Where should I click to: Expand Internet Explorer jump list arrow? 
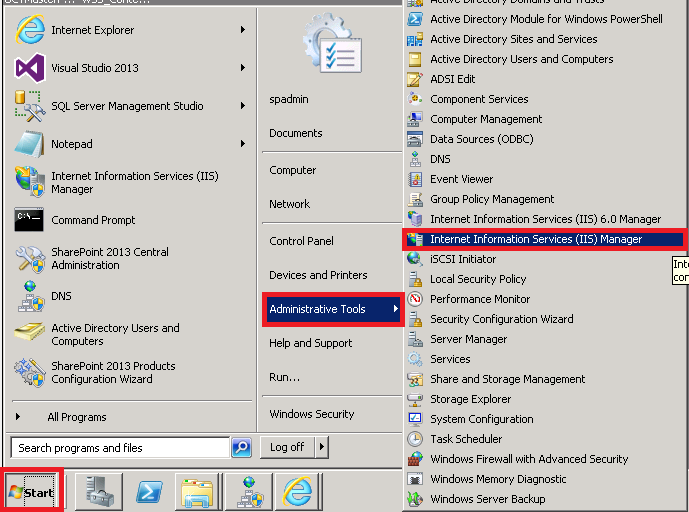pyautogui.click(x=243, y=29)
